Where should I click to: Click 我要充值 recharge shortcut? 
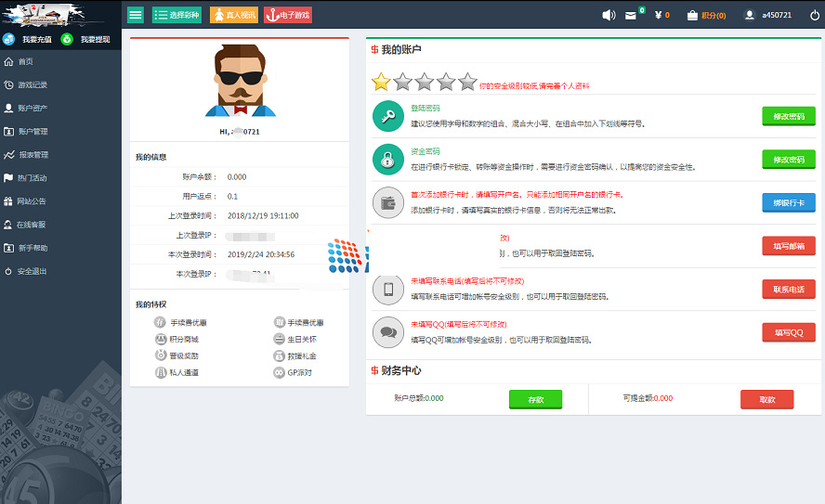29,39
